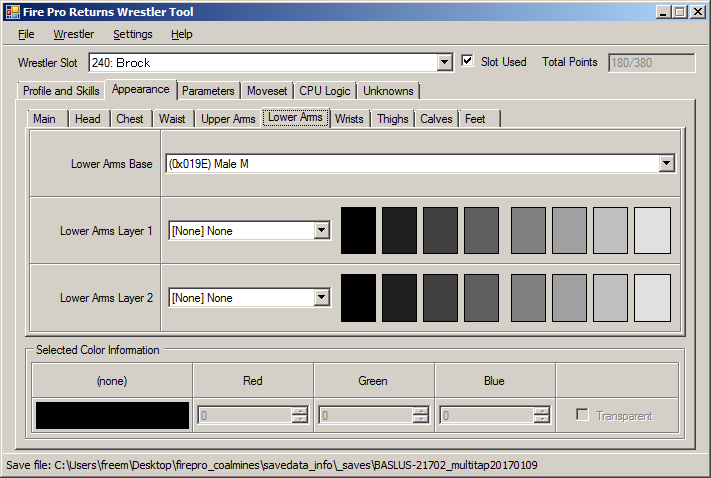Click the Total Points field
The image size is (711, 478).
pos(650,62)
